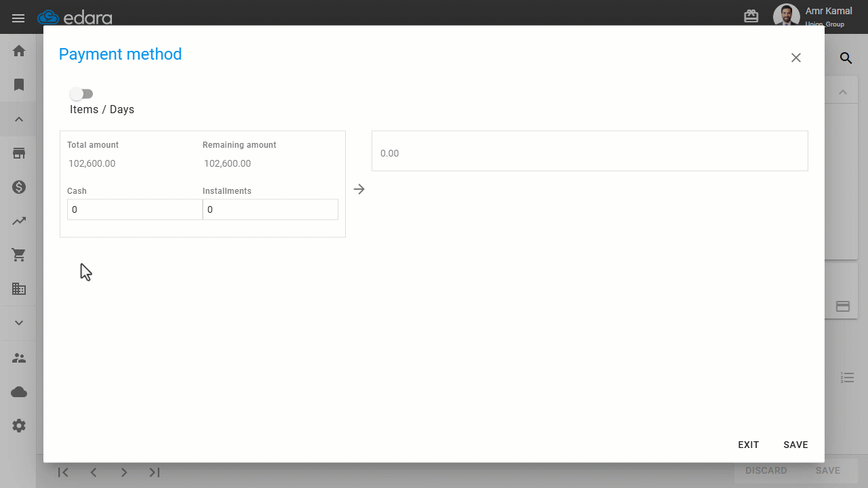Close the Payment method dialog
This screenshot has width=868, height=488.
click(796, 58)
